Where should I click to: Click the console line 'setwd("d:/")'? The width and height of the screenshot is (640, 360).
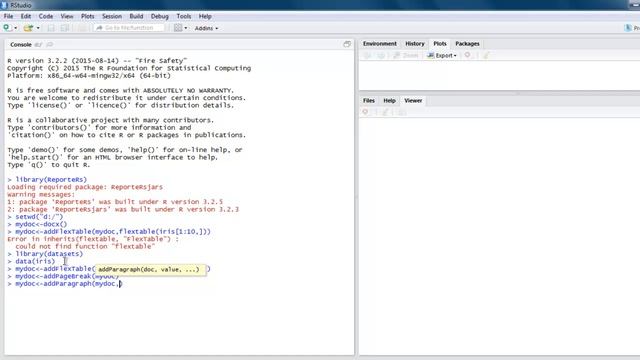coord(39,217)
